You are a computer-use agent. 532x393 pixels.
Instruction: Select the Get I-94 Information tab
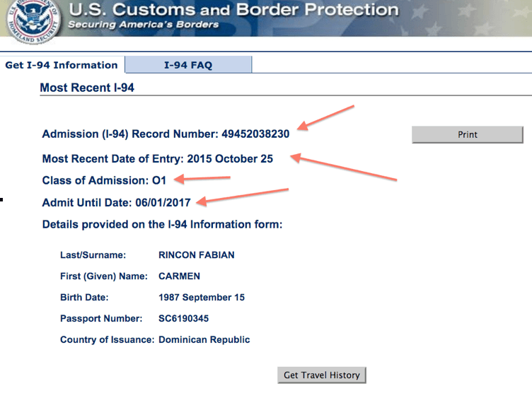point(62,65)
